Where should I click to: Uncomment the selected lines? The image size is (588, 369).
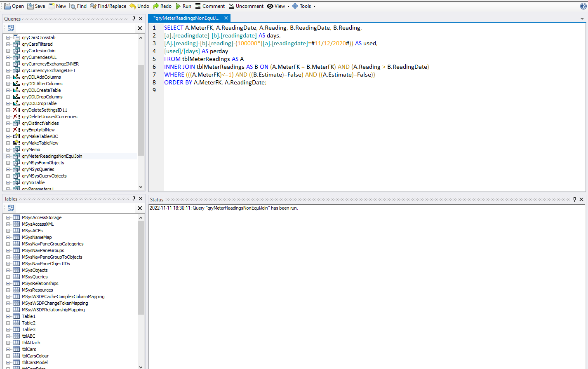tap(246, 6)
